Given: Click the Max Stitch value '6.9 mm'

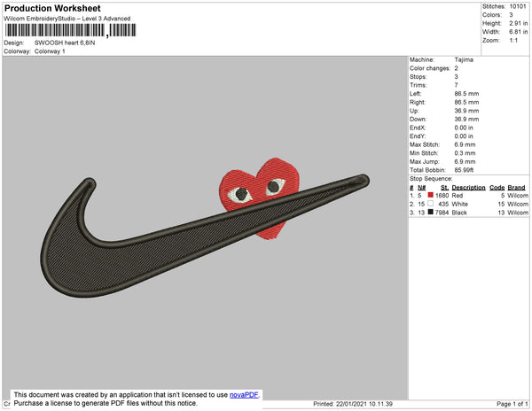Looking at the screenshot, I should click(x=465, y=144).
